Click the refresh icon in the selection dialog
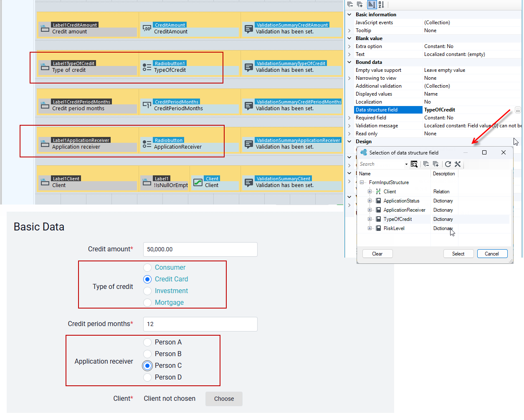The width and height of the screenshot is (524, 420). click(448, 164)
